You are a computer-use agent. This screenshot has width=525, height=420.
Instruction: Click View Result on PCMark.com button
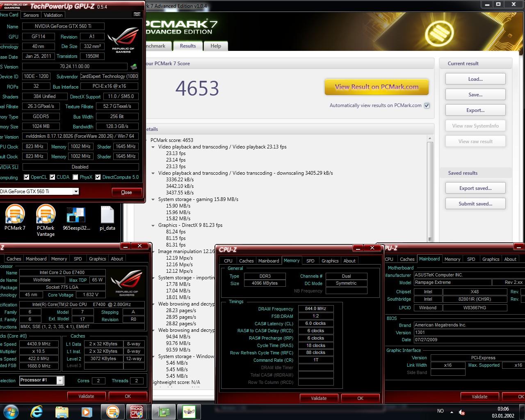click(x=377, y=87)
